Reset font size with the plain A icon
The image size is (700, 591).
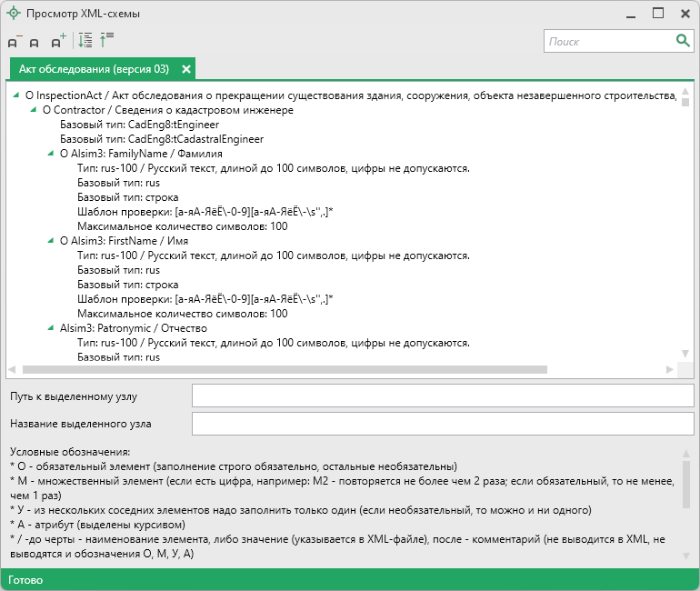[35, 42]
